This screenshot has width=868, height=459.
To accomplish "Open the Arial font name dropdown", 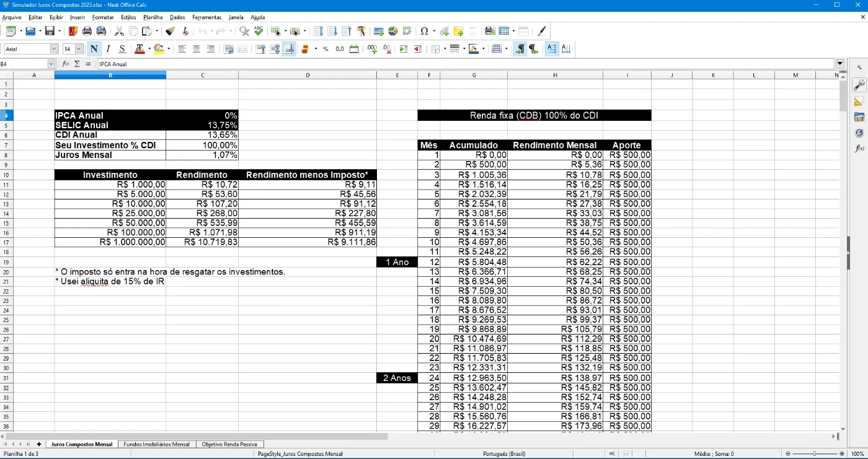I will point(54,49).
